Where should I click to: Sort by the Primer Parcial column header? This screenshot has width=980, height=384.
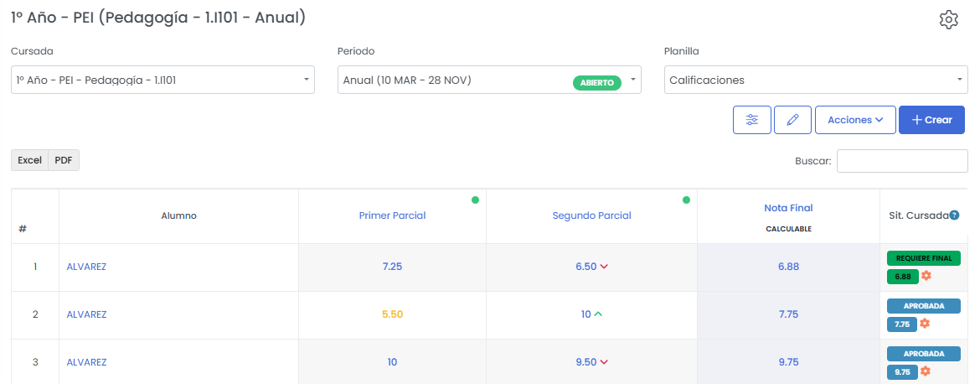click(x=392, y=215)
